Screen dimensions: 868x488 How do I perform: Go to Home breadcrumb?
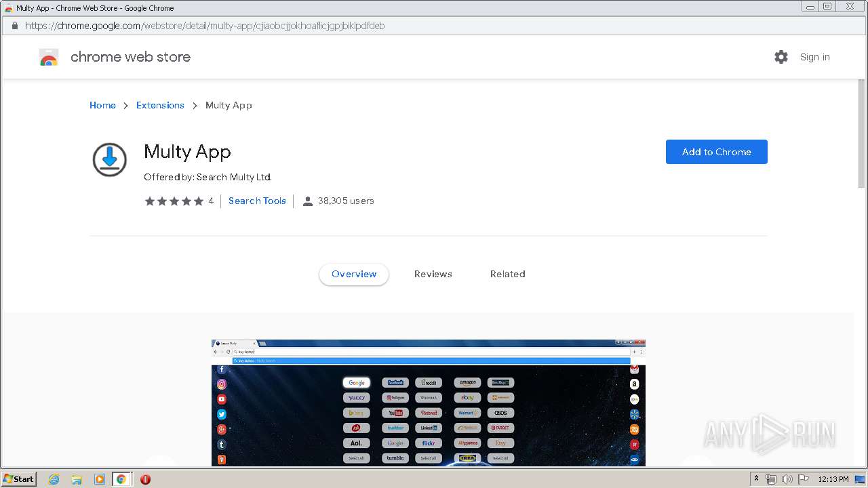tap(102, 105)
